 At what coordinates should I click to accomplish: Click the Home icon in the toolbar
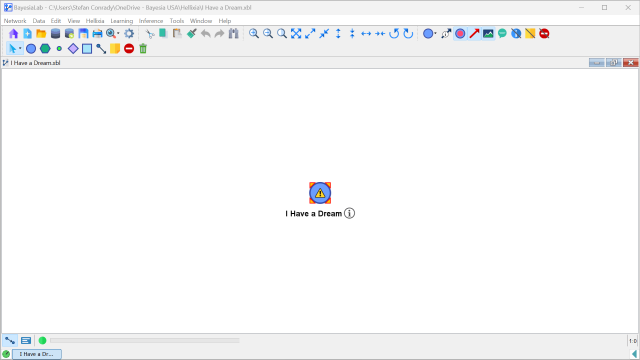[13, 33]
